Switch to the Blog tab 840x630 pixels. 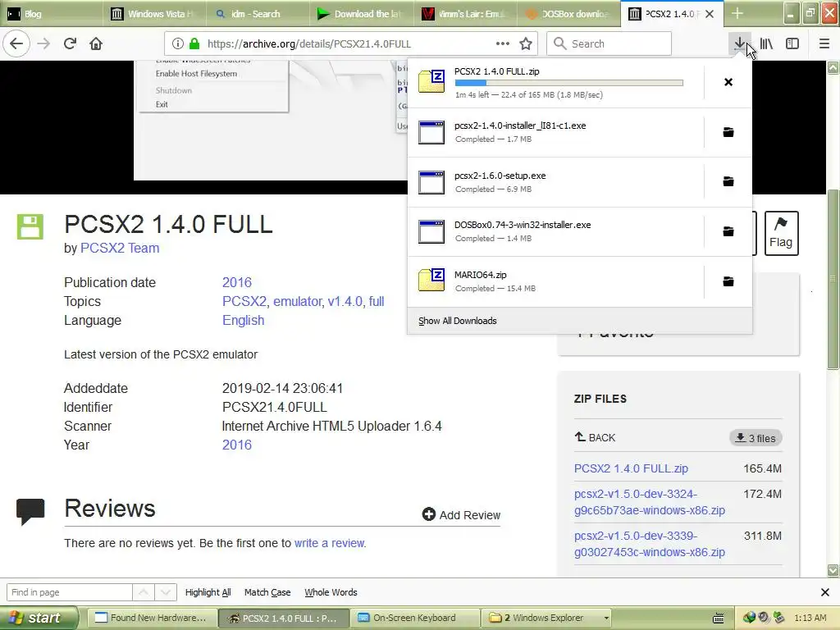52,14
